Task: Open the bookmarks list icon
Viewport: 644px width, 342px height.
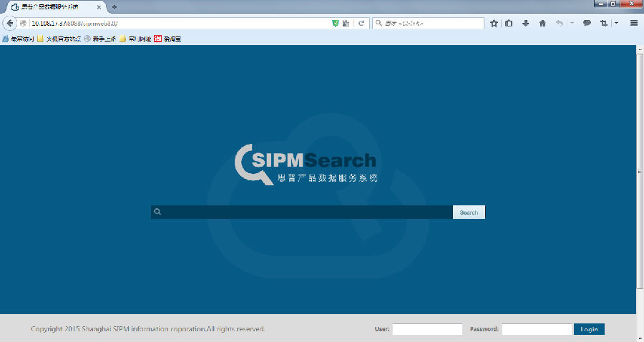Action: coord(509,24)
